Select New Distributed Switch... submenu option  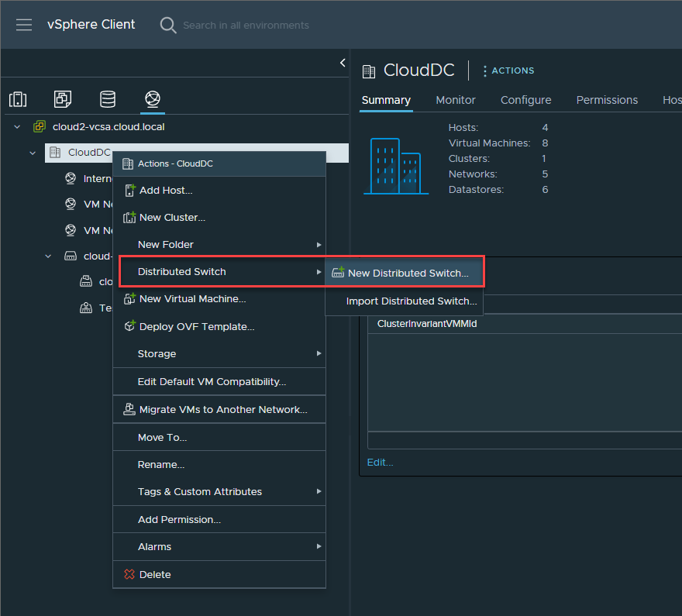[404, 273]
